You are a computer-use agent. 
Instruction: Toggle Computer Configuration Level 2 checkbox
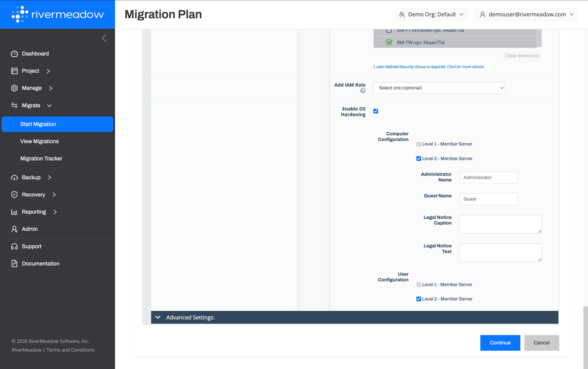point(419,159)
